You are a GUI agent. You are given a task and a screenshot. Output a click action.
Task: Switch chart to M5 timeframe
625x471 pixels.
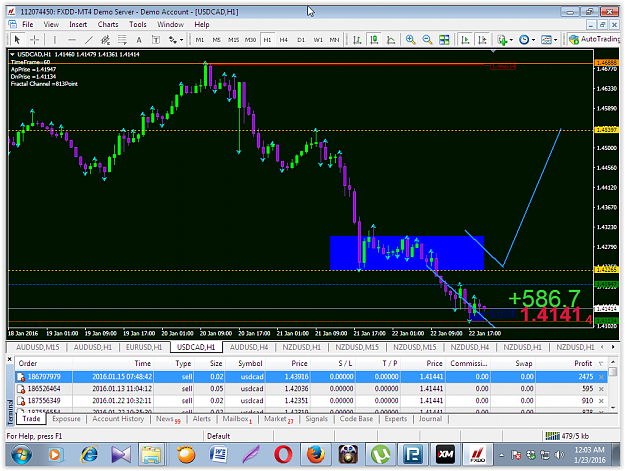click(x=216, y=40)
